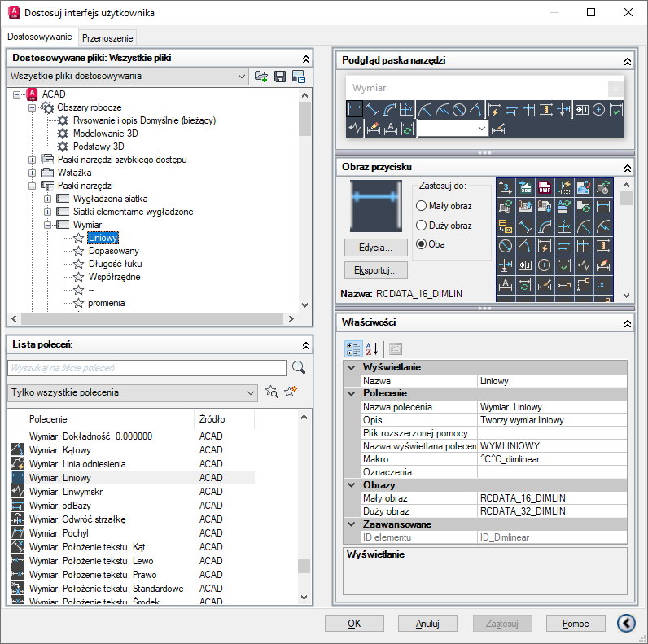Expand the Wygładzona siatka node
The width and height of the screenshot is (648, 644).
tap(47, 199)
